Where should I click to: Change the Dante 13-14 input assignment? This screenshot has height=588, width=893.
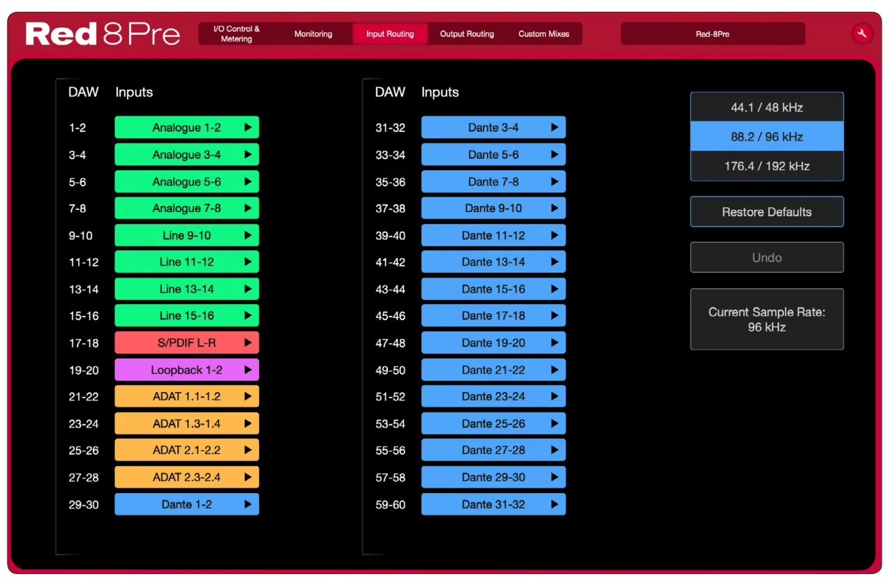click(493, 262)
